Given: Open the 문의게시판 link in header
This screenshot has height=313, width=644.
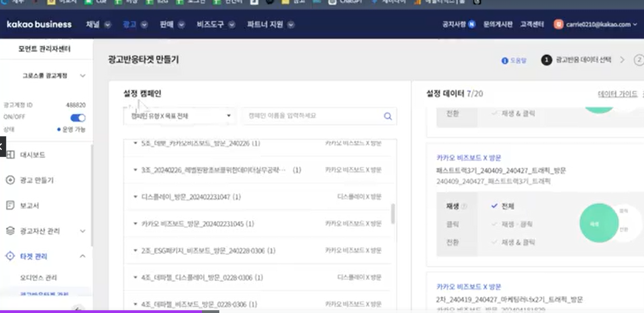Looking at the screenshot, I should [x=498, y=24].
